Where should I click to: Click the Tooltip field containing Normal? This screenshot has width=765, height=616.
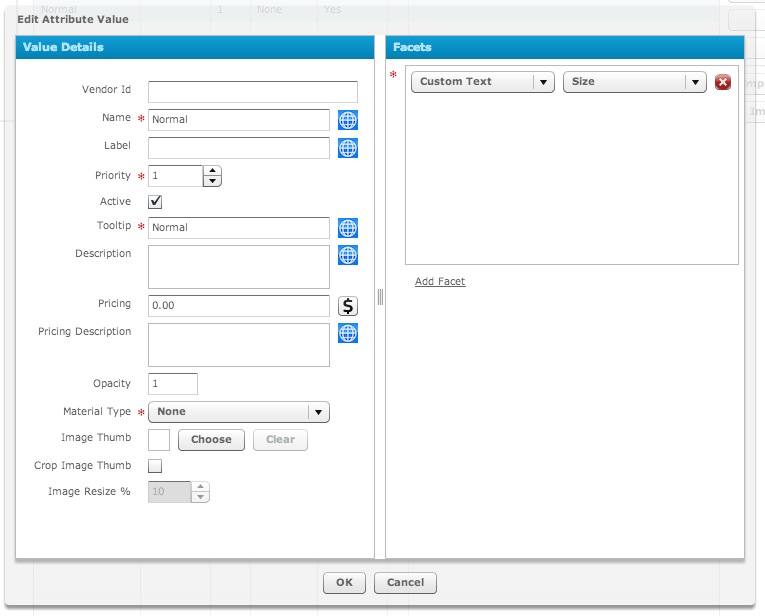(239, 228)
